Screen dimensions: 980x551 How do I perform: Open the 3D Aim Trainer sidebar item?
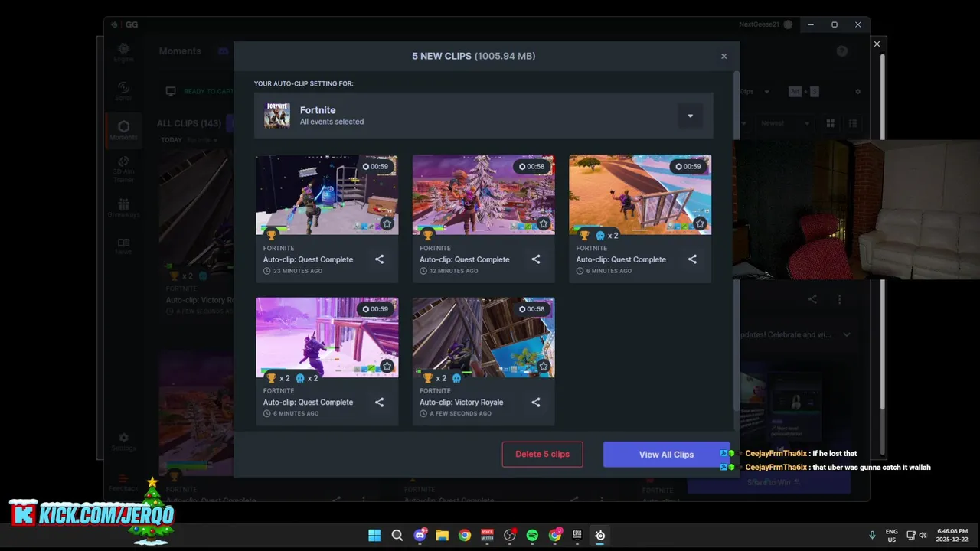[123, 169]
